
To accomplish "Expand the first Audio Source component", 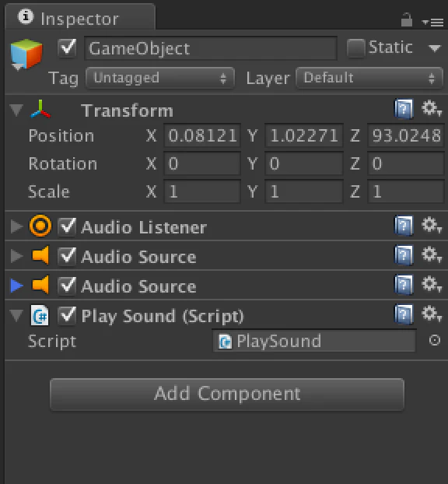I will pos(16,256).
